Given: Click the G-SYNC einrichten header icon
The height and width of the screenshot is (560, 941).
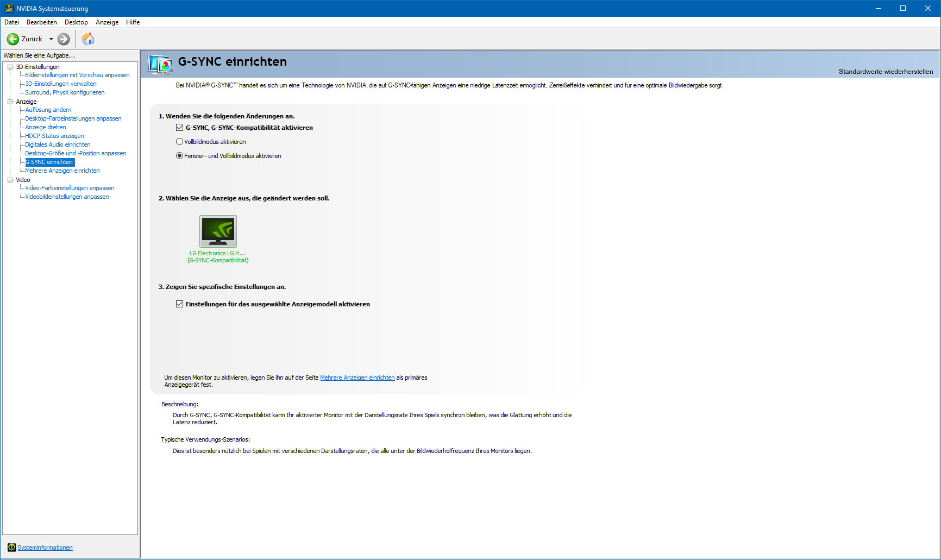Looking at the screenshot, I should 160,65.
